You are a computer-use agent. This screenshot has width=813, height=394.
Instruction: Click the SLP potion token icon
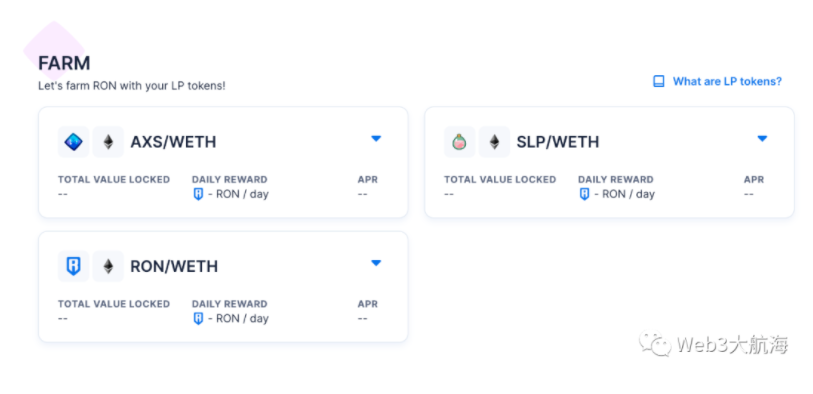(x=459, y=142)
